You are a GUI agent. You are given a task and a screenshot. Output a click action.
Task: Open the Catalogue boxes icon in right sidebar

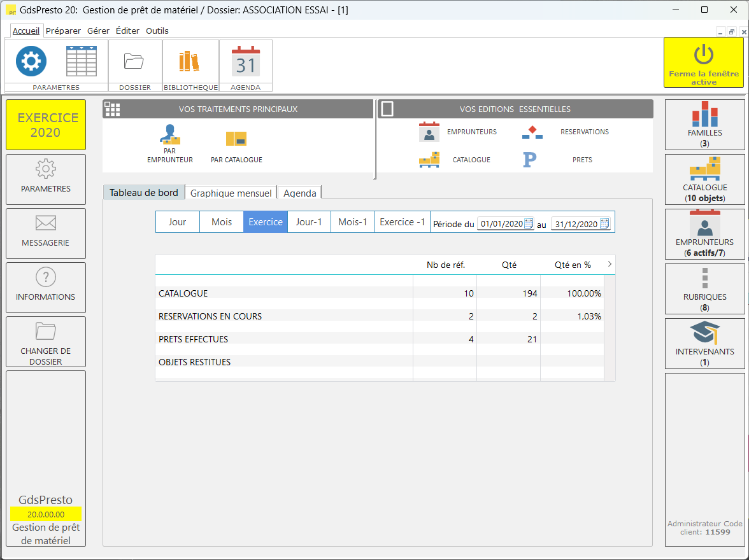[x=704, y=169]
